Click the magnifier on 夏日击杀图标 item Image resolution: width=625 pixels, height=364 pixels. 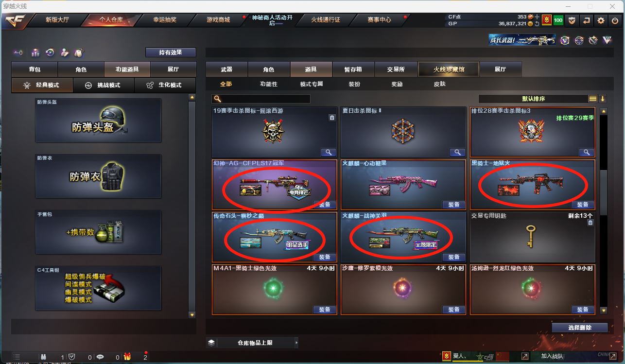click(x=457, y=152)
